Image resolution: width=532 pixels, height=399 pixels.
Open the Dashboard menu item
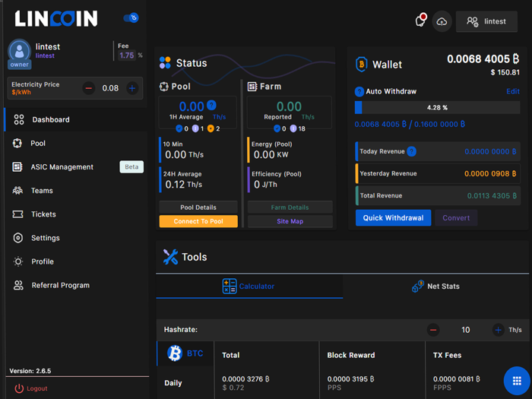pyautogui.click(x=76, y=119)
